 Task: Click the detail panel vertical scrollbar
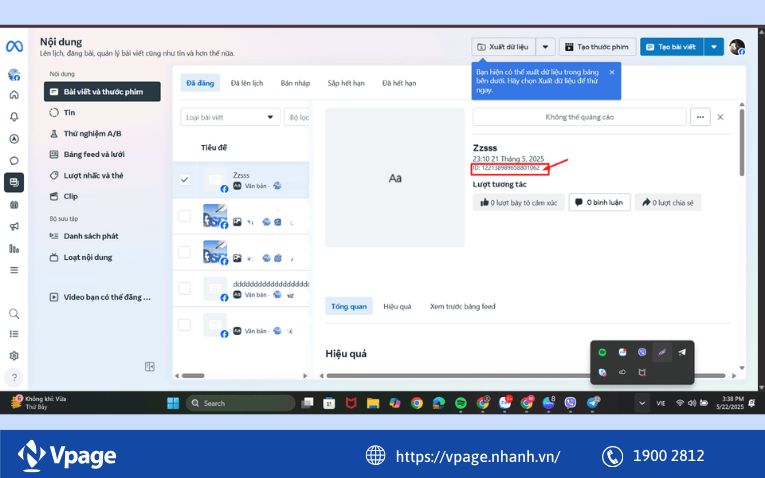742,142
